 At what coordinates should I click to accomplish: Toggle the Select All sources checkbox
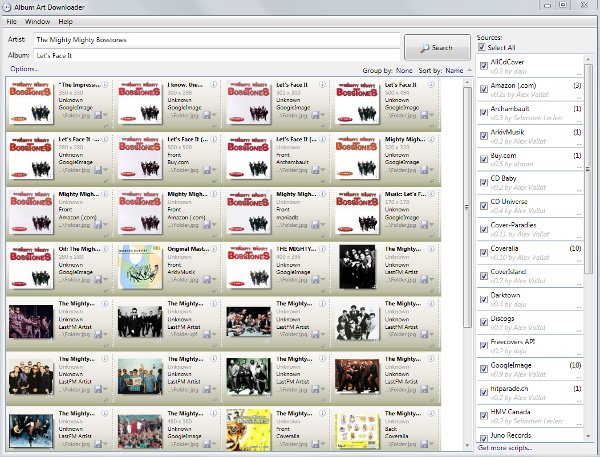[x=482, y=47]
